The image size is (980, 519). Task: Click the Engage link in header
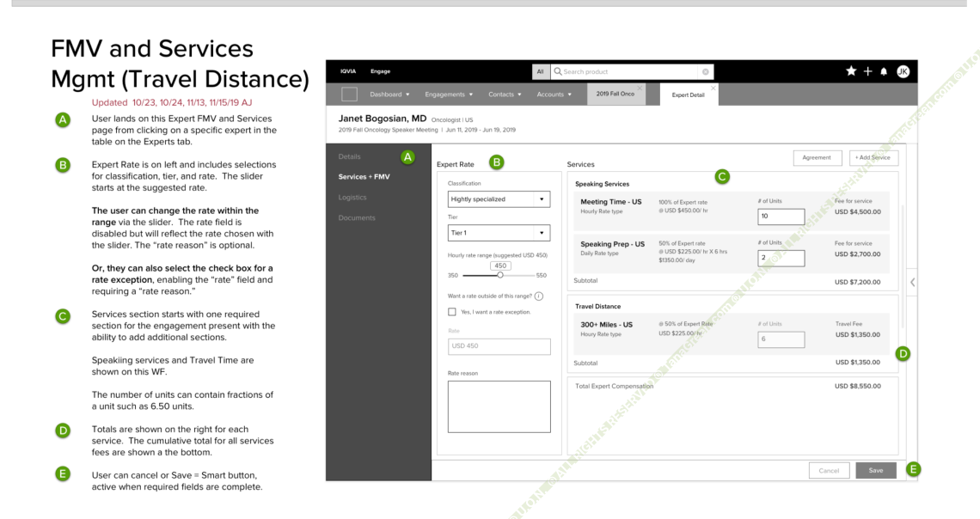tap(380, 71)
